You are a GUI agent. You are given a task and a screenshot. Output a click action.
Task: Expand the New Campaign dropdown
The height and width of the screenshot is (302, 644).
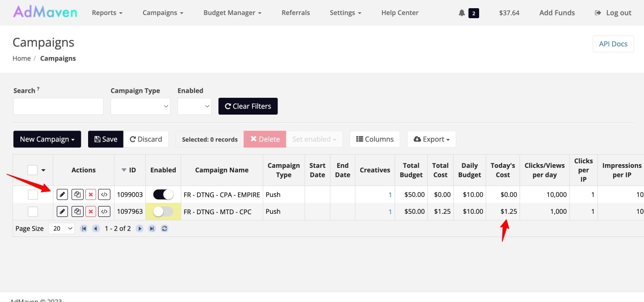pyautogui.click(x=47, y=139)
